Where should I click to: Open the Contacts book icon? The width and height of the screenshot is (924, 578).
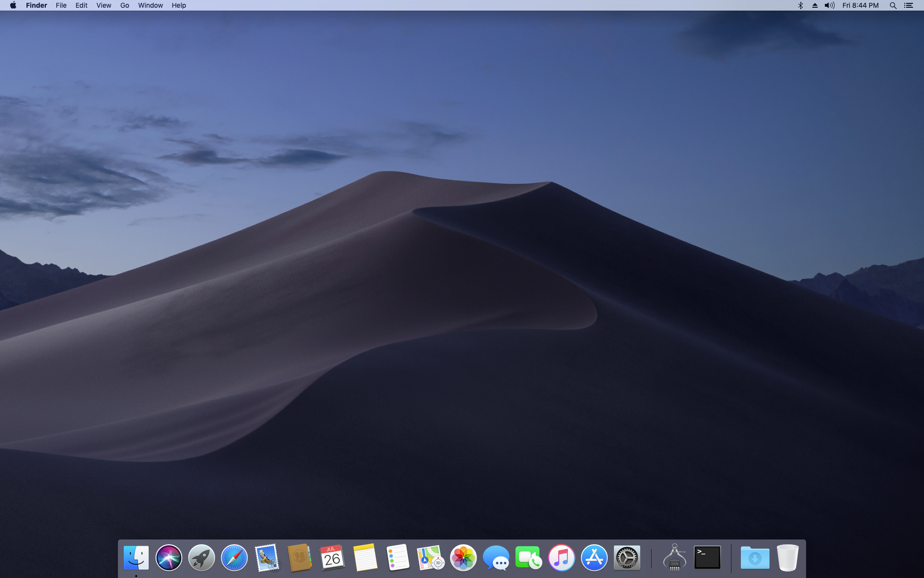coord(299,558)
